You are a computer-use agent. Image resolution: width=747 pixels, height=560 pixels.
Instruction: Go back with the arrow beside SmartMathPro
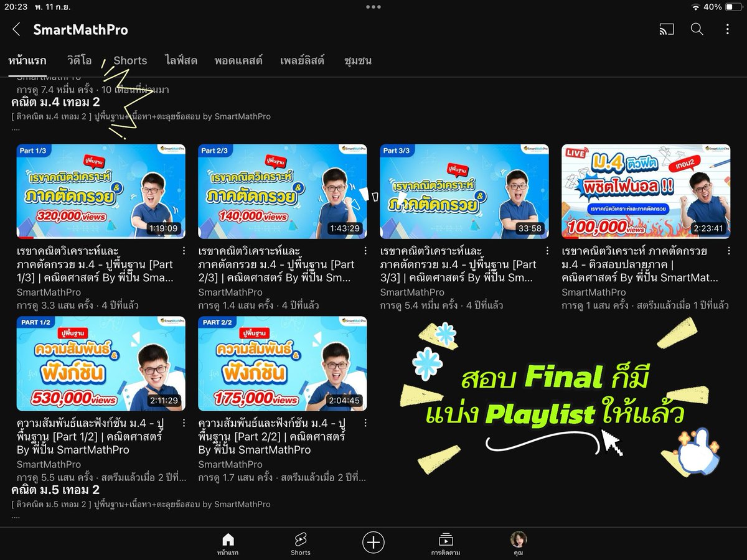[x=17, y=29]
